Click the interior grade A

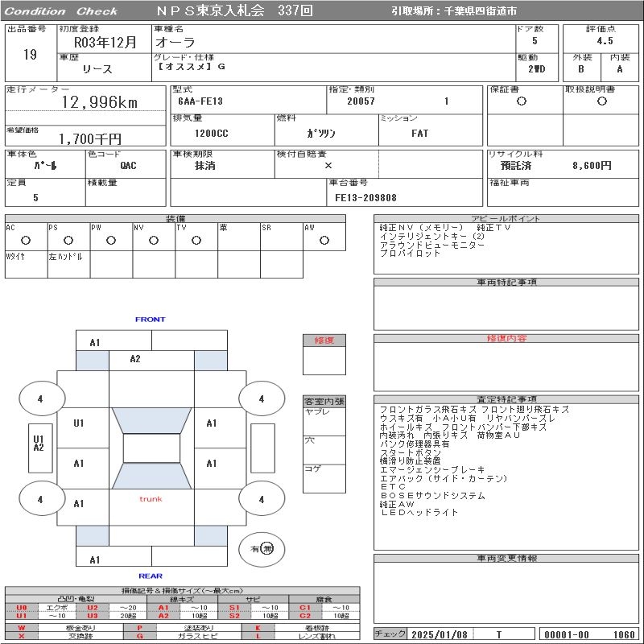(619, 69)
